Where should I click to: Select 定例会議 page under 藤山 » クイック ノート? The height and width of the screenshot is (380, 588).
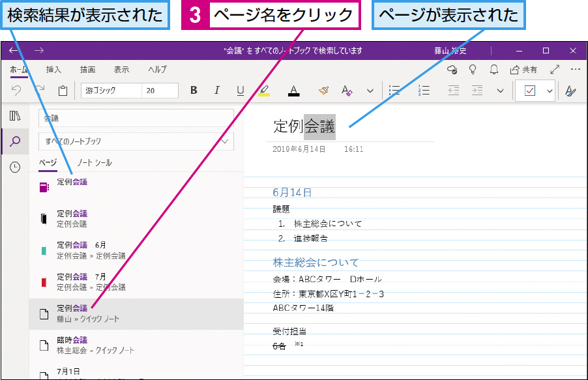pyautogui.click(x=136, y=314)
